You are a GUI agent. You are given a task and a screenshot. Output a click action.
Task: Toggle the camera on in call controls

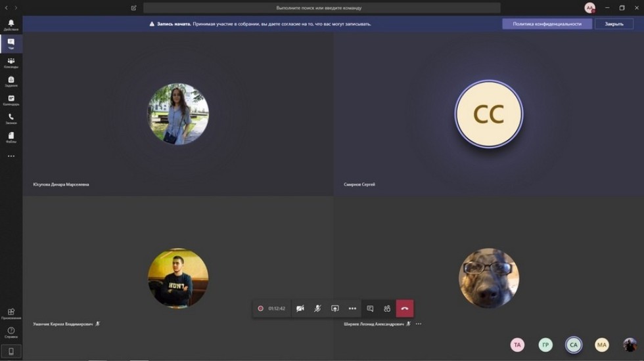(x=300, y=308)
